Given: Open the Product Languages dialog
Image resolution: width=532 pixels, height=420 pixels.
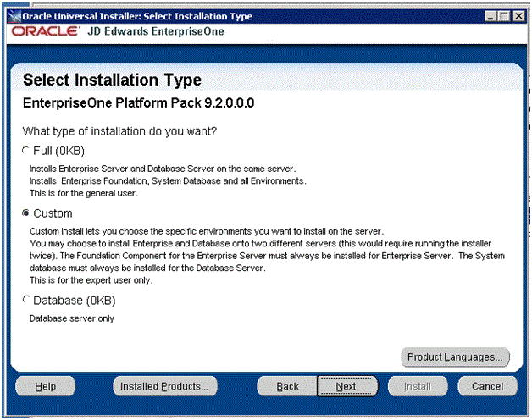Looking at the screenshot, I should coord(455,356).
